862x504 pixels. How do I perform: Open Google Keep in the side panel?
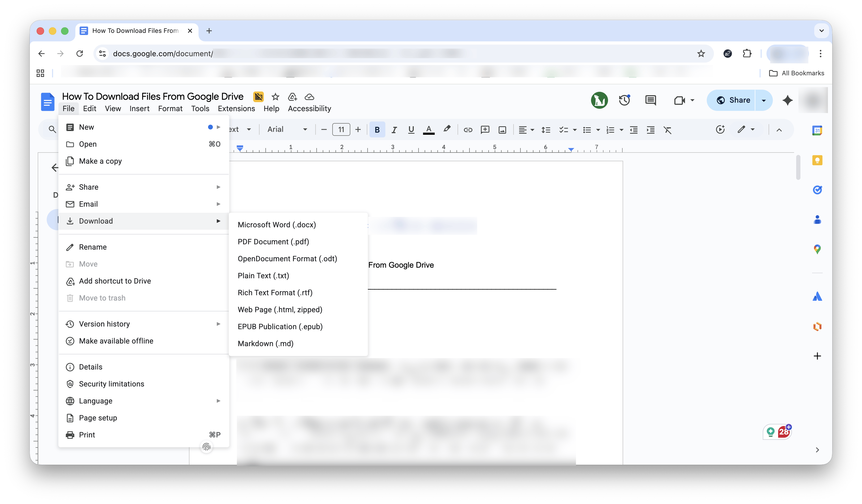tap(817, 160)
